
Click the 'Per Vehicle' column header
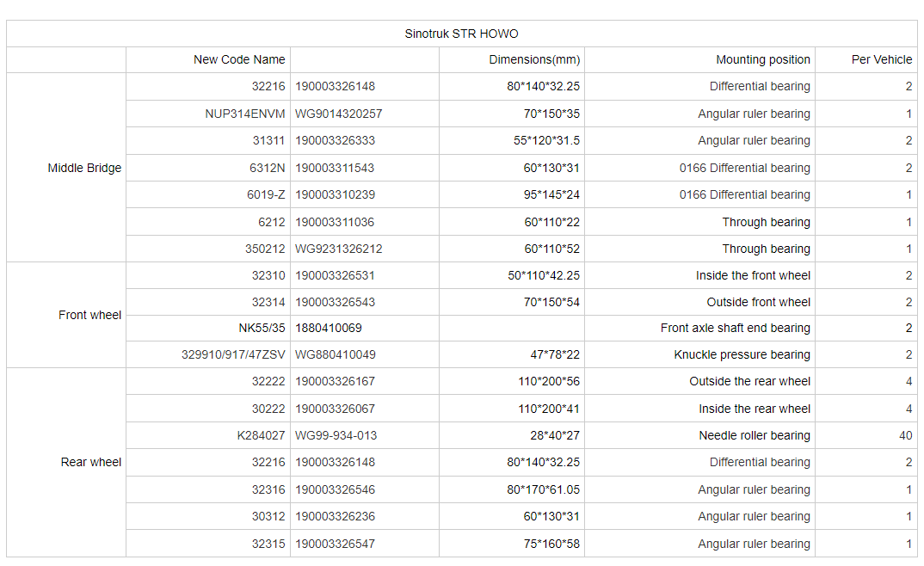(882, 59)
